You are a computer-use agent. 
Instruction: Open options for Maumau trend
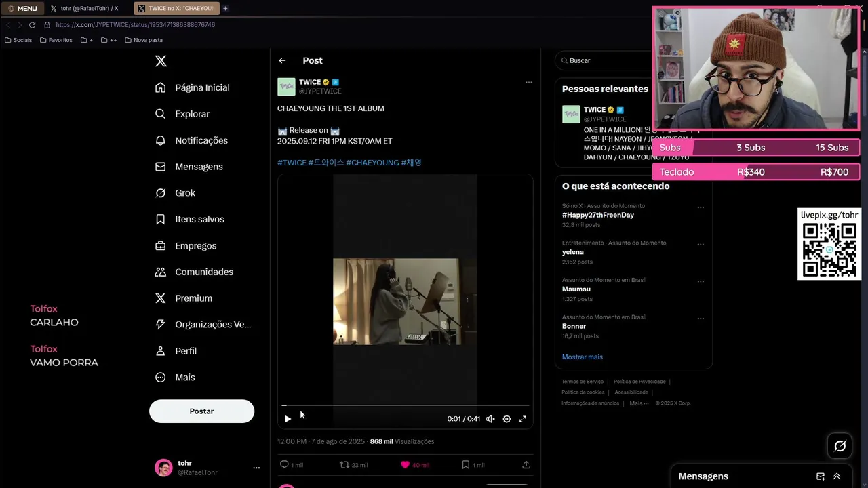coord(701,281)
